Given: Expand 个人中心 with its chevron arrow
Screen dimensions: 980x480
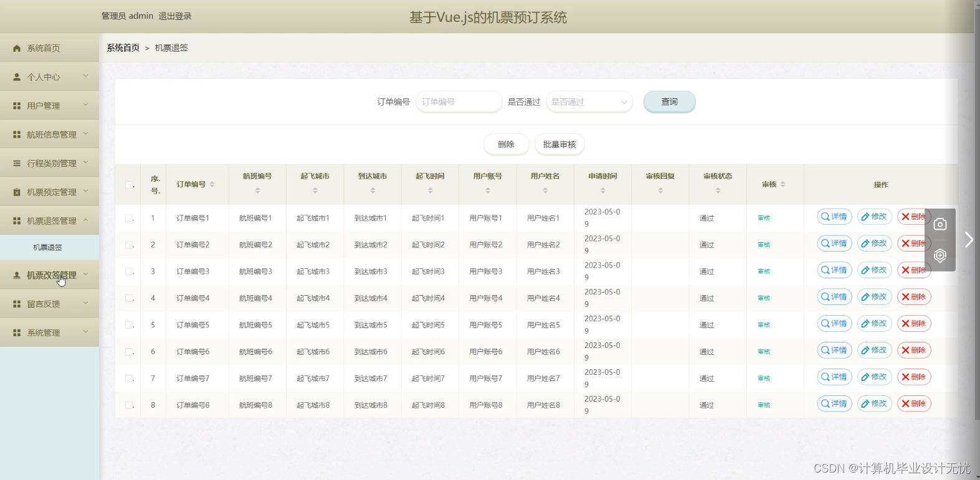Looking at the screenshot, I should click(86, 76).
